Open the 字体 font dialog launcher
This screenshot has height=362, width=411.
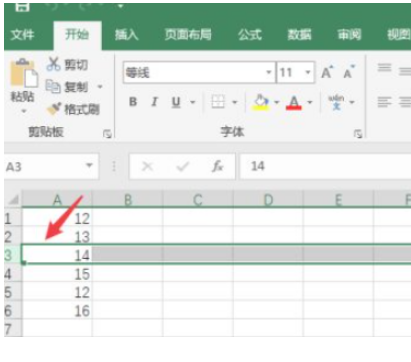(x=358, y=134)
